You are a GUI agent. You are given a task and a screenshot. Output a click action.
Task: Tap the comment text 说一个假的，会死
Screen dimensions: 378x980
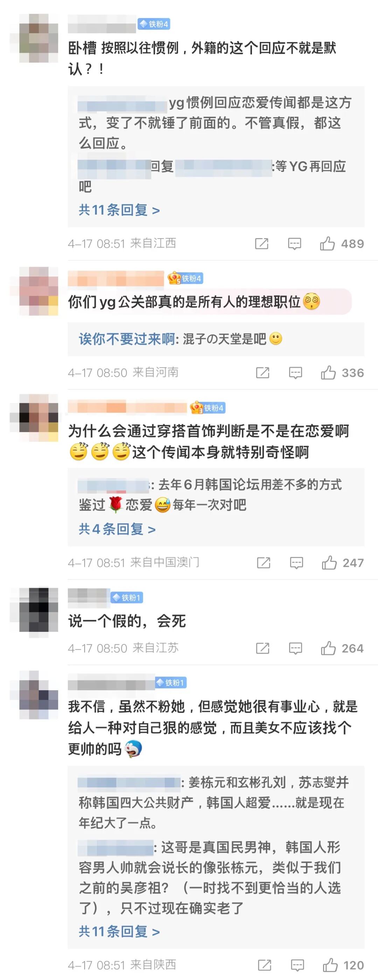pos(127,621)
